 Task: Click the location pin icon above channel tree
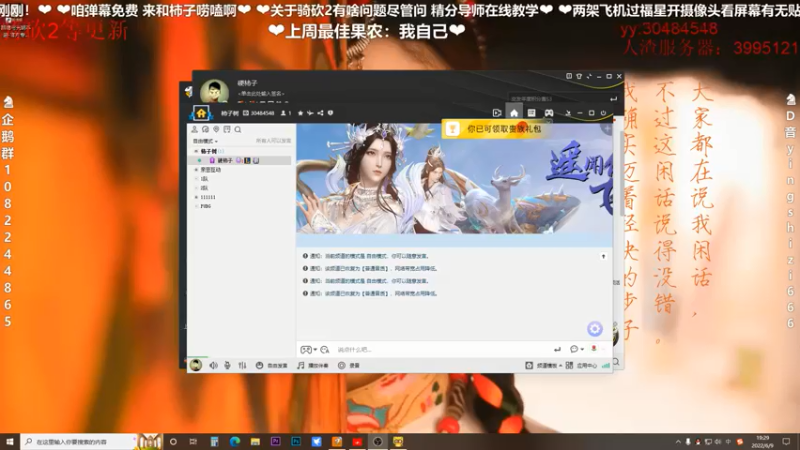[216, 130]
